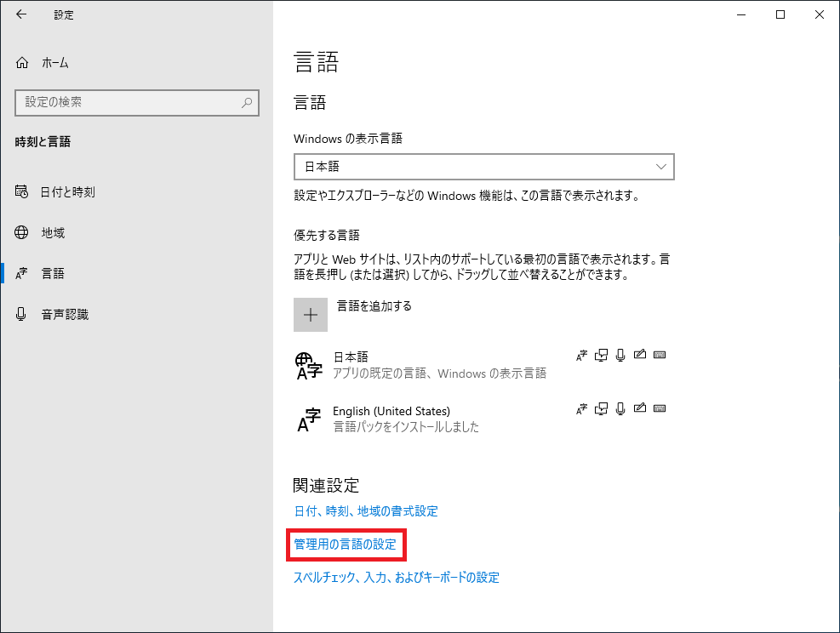840x633 pixels.
Task: Click the plus icon to add language
Action: 311,315
